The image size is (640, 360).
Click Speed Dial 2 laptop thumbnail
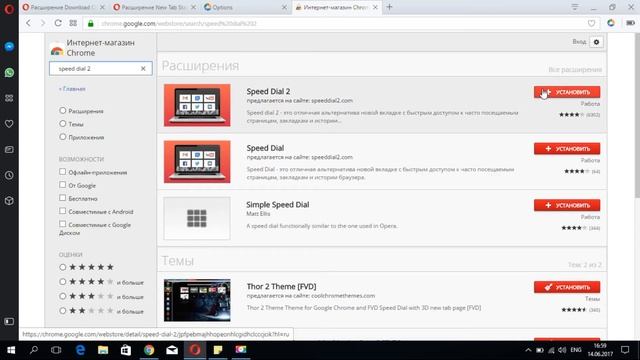click(x=197, y=105)
